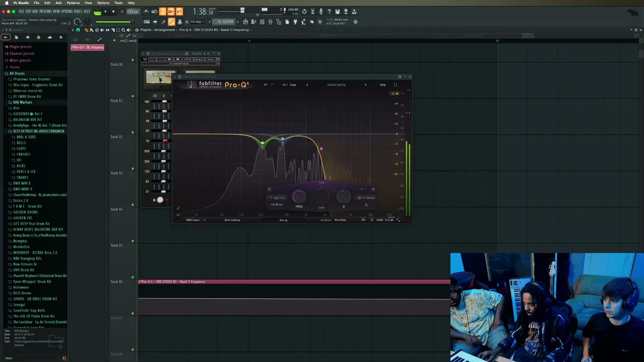Mute Track 12 green toggle
The width and height of the screenshot is (644, 362).
[133, 132]
